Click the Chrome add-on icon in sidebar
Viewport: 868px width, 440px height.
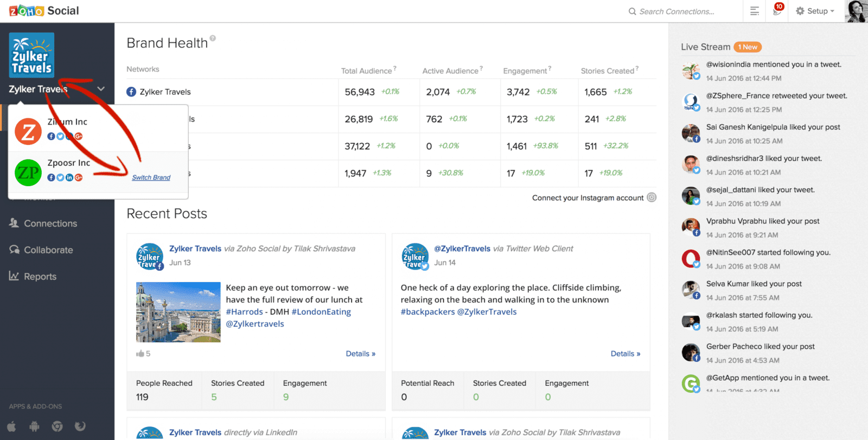[57, 426]
